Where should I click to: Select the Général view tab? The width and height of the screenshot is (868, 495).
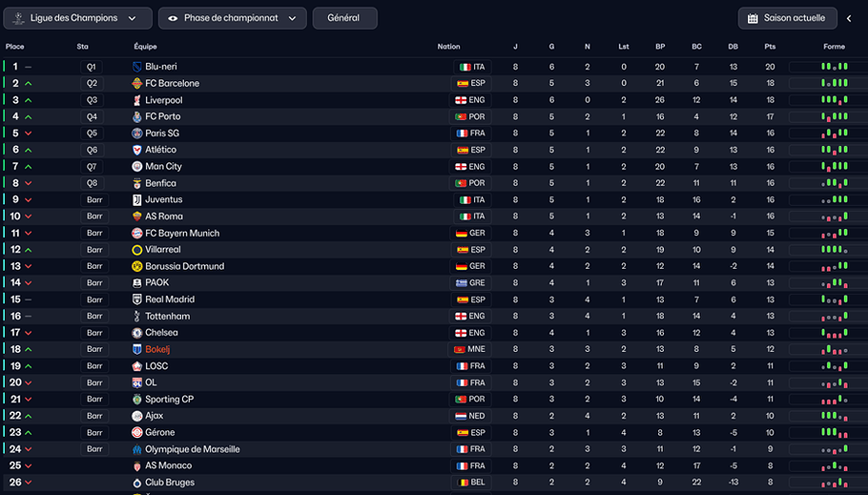(x=344, y=18)
